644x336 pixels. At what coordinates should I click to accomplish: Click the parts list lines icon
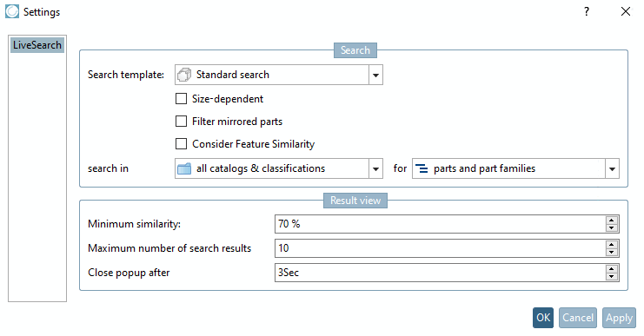click(422, 168)
